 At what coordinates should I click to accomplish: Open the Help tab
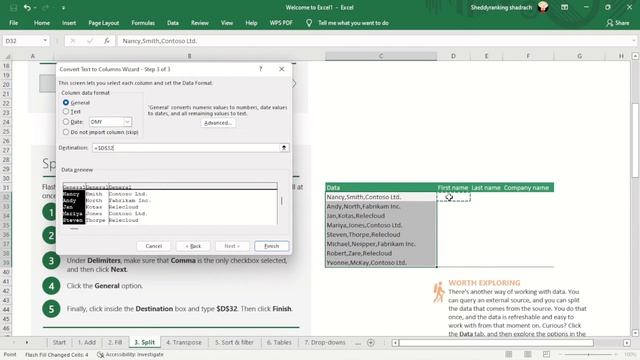251,23
